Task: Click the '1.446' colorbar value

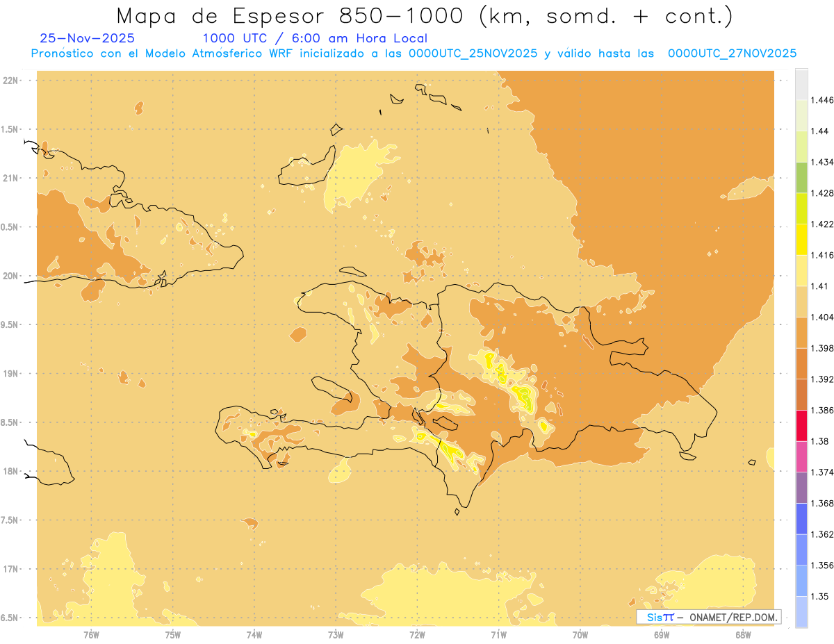Action: point(822,100)
